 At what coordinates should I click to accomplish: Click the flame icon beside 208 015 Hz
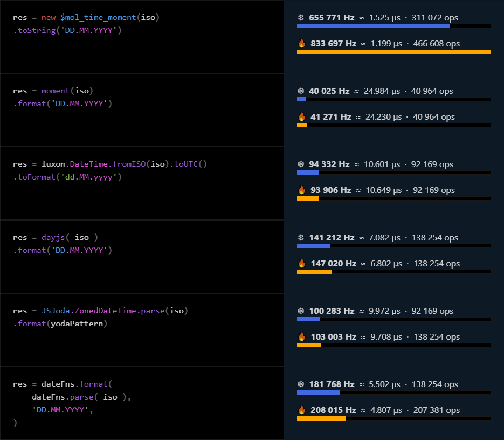pos(301,410)
